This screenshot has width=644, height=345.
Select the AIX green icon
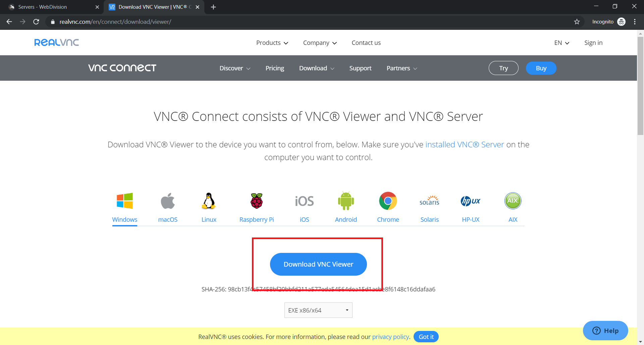click(x=513, y=201)
